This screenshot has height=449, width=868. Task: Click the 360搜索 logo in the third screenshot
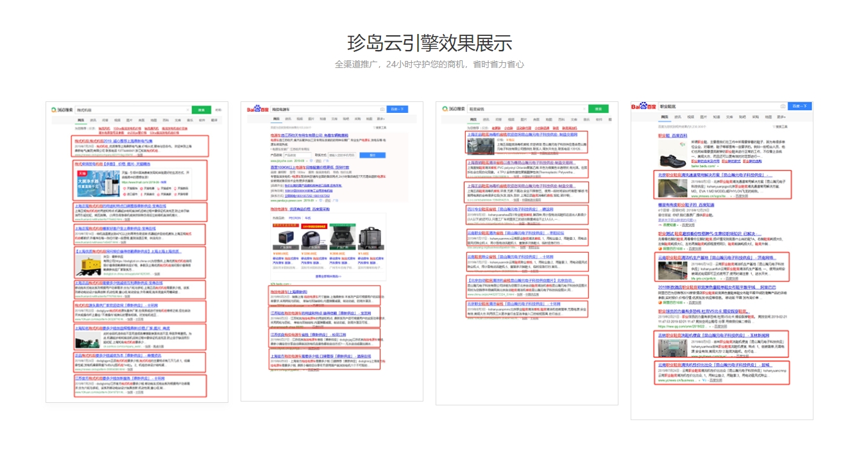point(452,110)
